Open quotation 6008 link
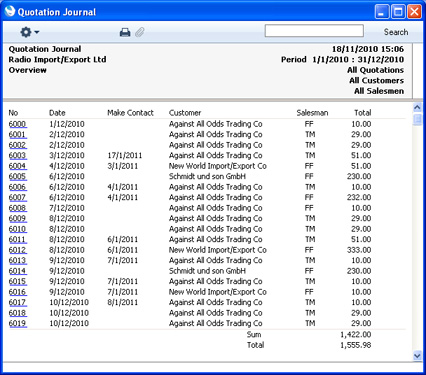The width and height of the screenshot is (426, 375). pyautogui.click(x=18, y=208)
